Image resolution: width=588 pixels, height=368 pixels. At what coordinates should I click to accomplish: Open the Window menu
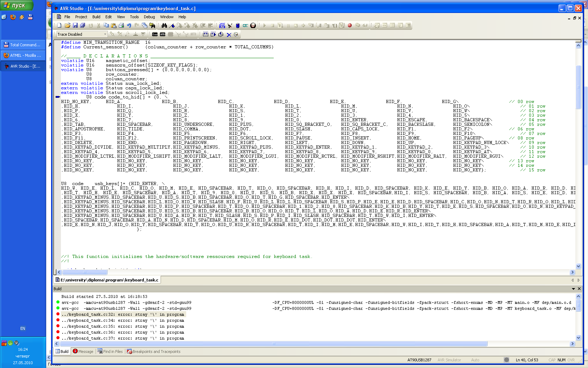167,17
